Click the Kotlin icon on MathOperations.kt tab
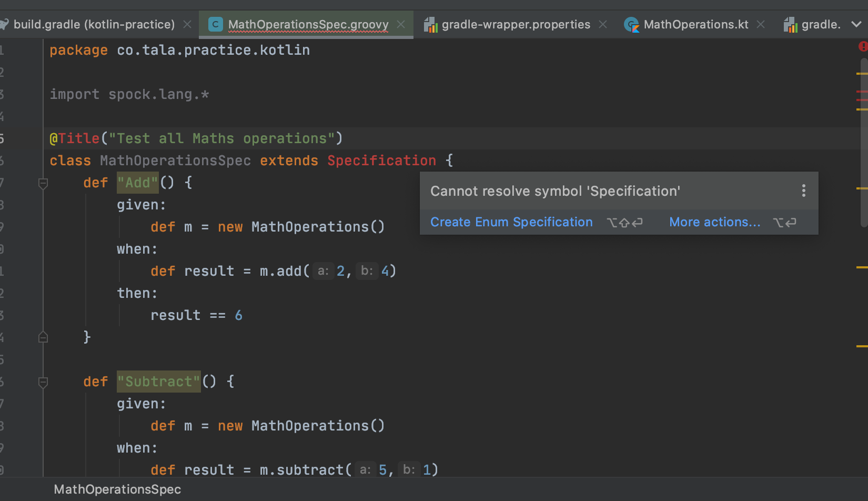Viewport: 868px width, 501px height. pos(631,24)
